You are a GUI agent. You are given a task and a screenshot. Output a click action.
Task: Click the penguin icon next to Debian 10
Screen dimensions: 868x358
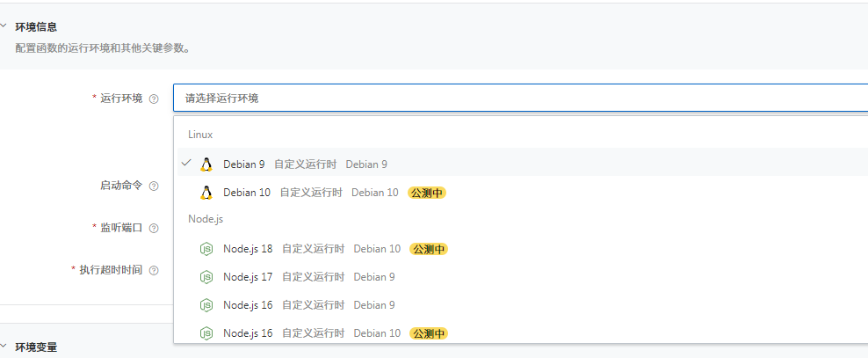click(x=206, y=193)
